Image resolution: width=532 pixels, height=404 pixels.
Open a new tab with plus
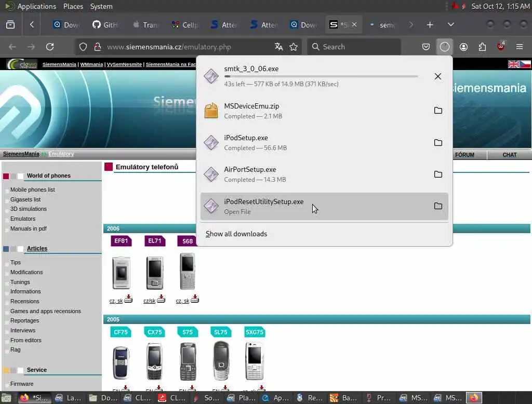tap(430, 25)
